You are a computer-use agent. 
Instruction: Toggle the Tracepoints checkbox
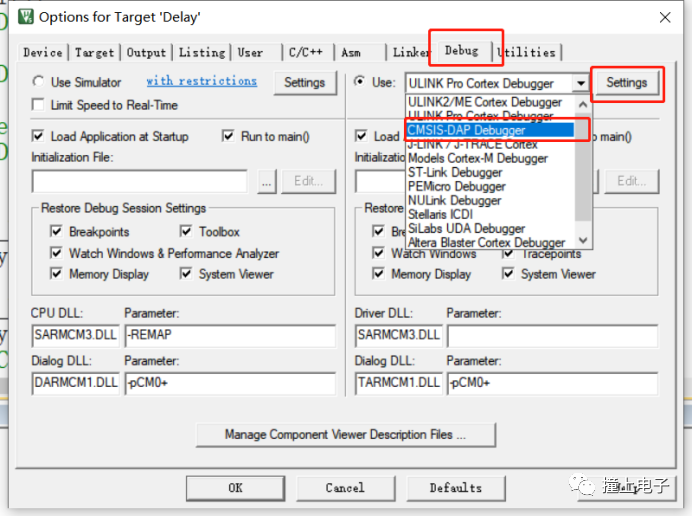coord(508,253)
